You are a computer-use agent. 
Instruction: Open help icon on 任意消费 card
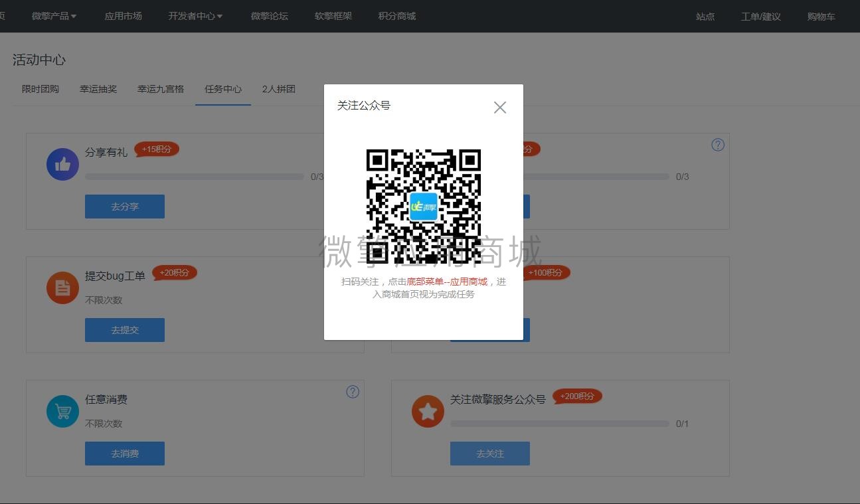[x=353, y=392]
